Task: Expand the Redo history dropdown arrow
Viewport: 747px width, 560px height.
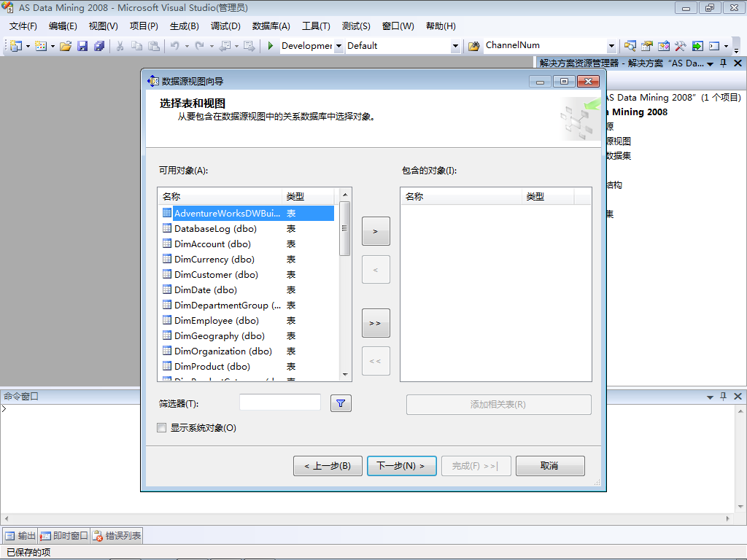Action: [x=212, y=46]
